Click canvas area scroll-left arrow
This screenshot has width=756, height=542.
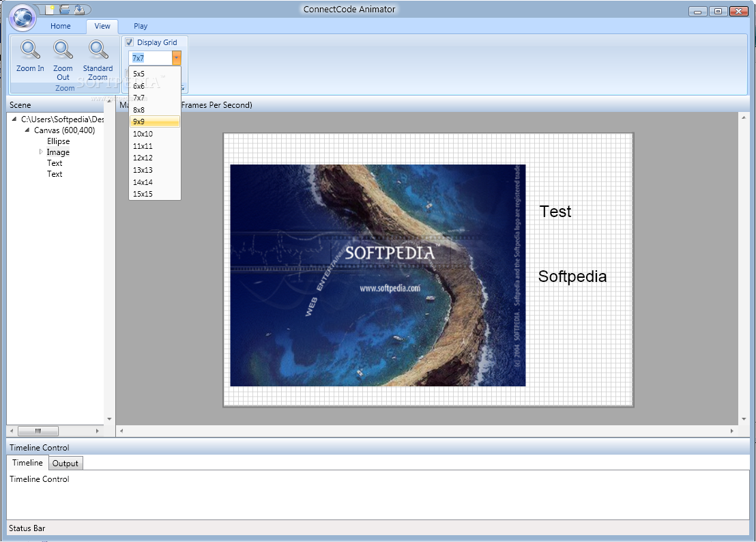(x=121, y=431)
